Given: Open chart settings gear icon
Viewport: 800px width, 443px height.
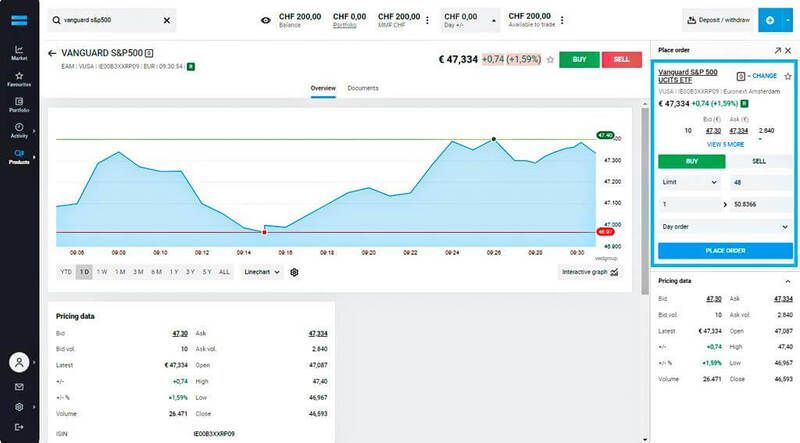Looking at the screenshot, I should pos(294,273).
